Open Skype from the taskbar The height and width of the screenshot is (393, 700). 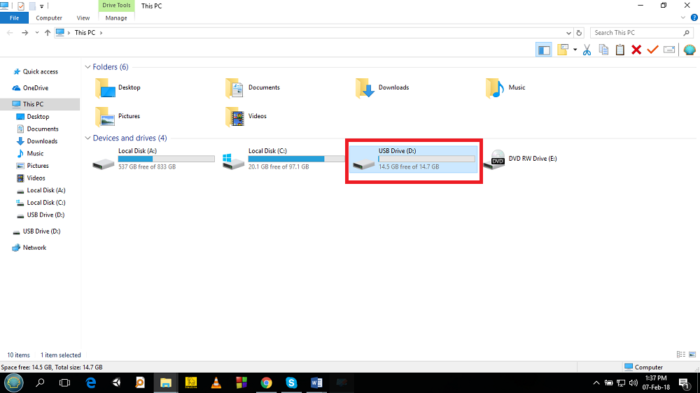tap(291, 383)
